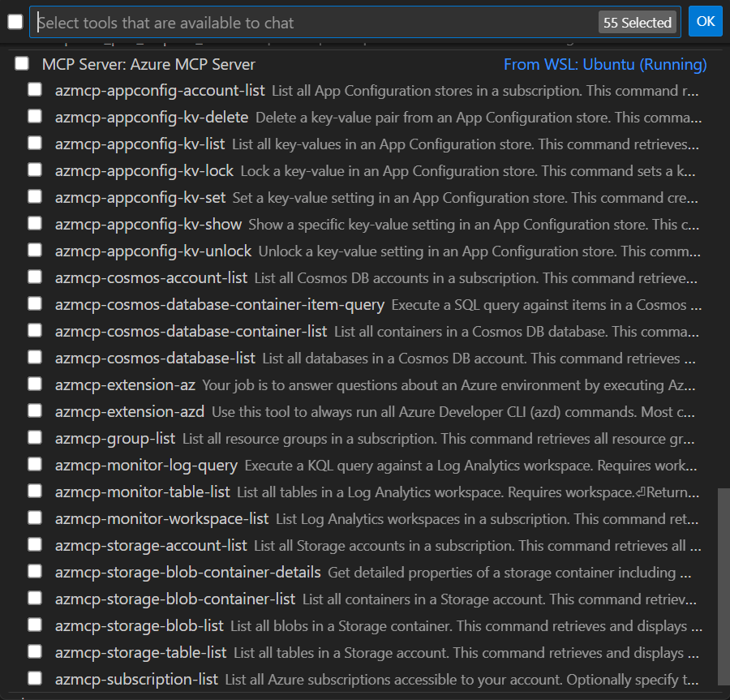This screenshot has width=730, height=700.
Task: Select the azmcp-storage-account-list tool name
Action: pos(151,545)
